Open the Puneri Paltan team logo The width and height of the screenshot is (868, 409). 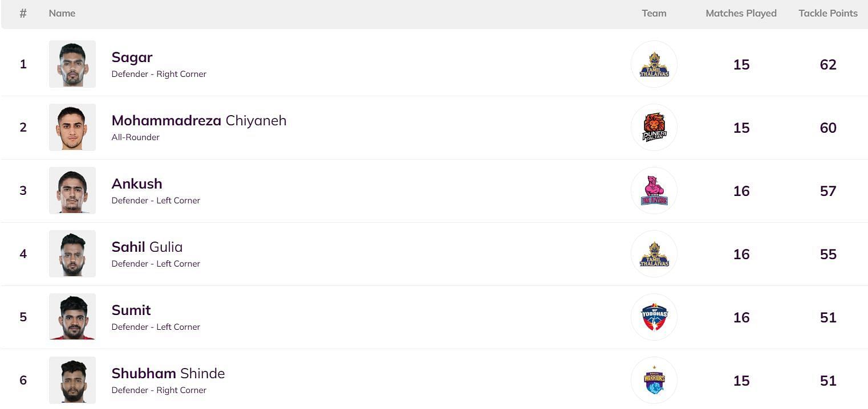pos(654,127)
